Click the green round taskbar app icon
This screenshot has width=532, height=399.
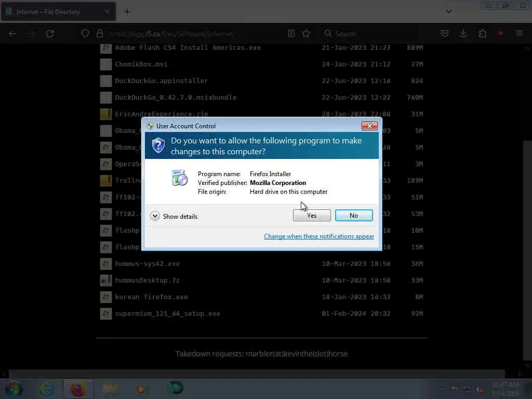tap(176, 388)
